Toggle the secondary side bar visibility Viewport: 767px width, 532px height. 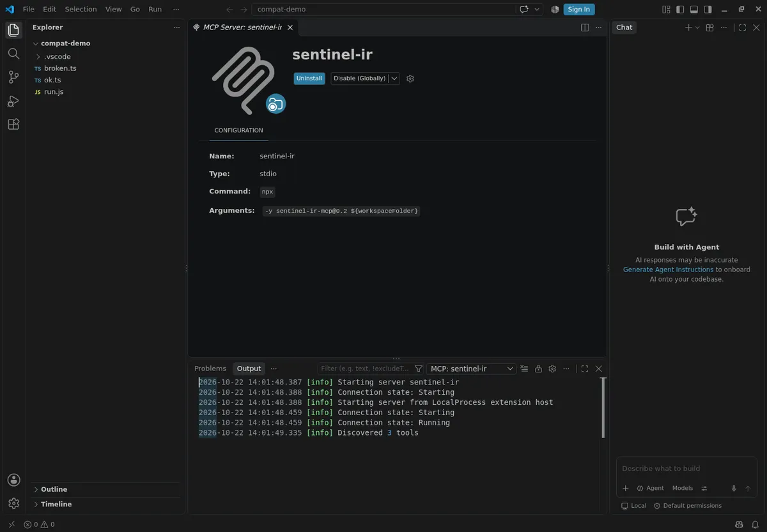708,9
